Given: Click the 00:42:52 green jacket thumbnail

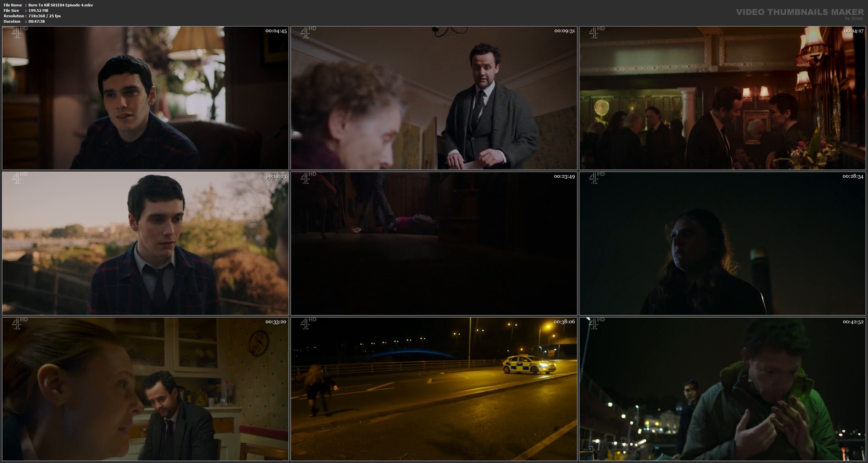Looking at the screenshot, I should 723,389.
